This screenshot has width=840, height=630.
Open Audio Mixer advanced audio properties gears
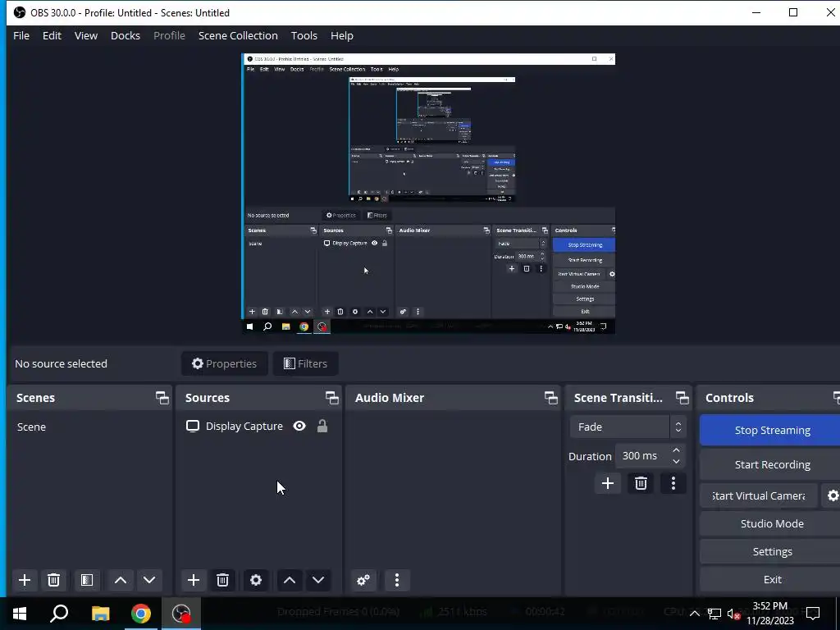pyautogui.click(x=363, y=580)
